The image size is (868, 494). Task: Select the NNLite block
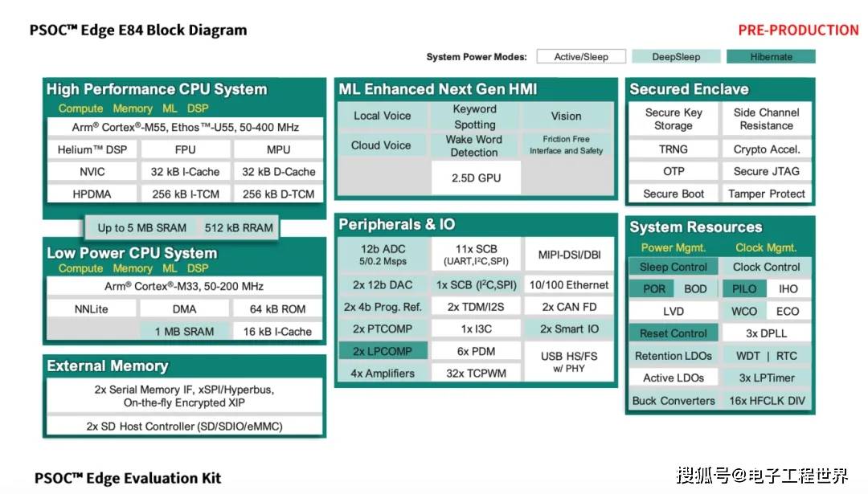click(x=92, y=308)
